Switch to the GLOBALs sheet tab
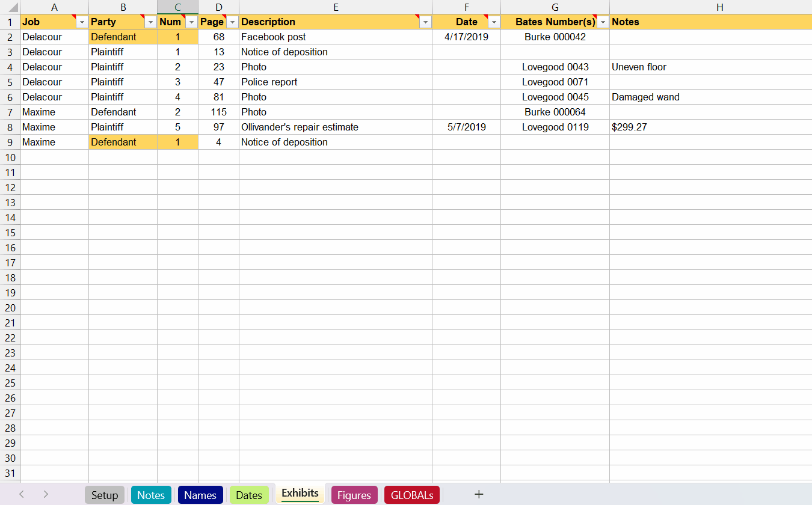Image resolution: width=812 pixels, height=505 pixels. 412,495
